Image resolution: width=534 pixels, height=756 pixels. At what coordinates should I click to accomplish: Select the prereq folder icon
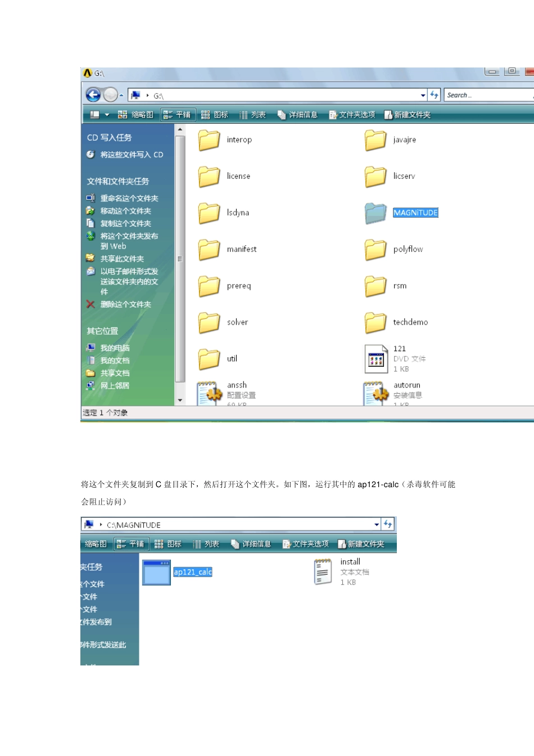pyautogui.click(x=209, y=286)
